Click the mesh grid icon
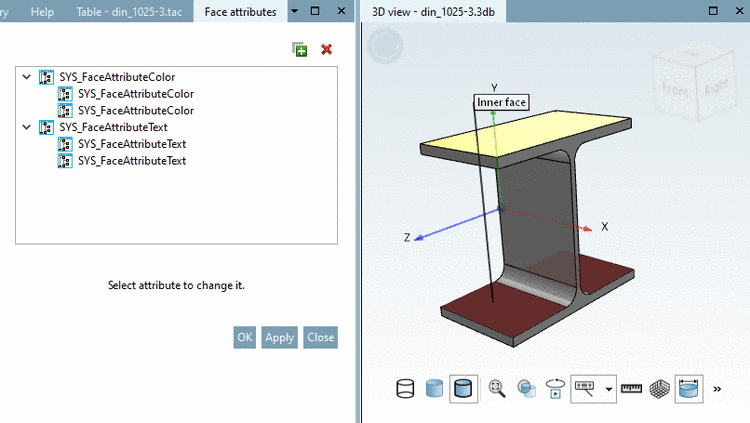Screen dimensions: 750x423 (x=660, y=389)
